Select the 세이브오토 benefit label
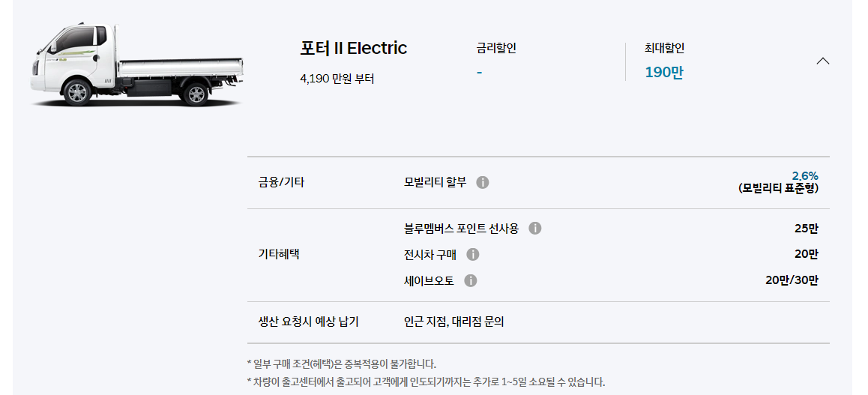The image size is (868, 395). (429, 281)
